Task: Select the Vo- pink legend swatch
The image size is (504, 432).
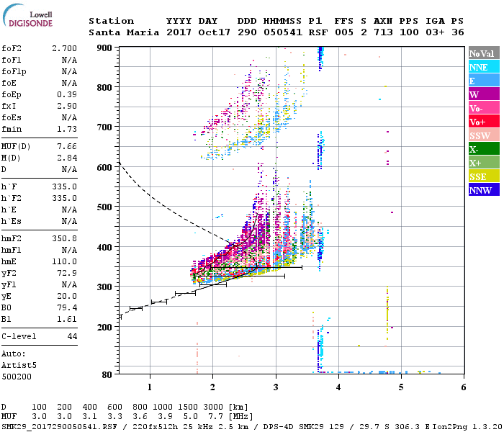Action: (484, 108)
